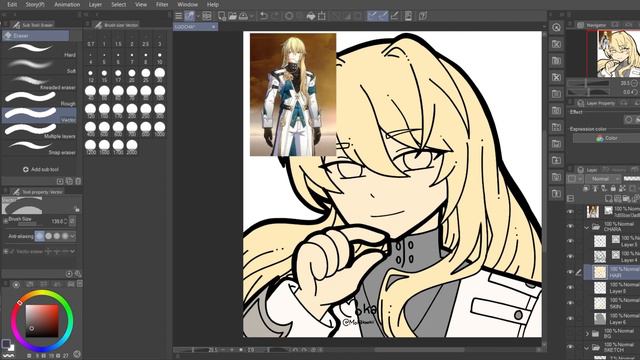Open the dropdown arrow beside the launcher icon
The width and height of the screenshot is (640, 360).
pyautogui.click(x=198, y=16)
